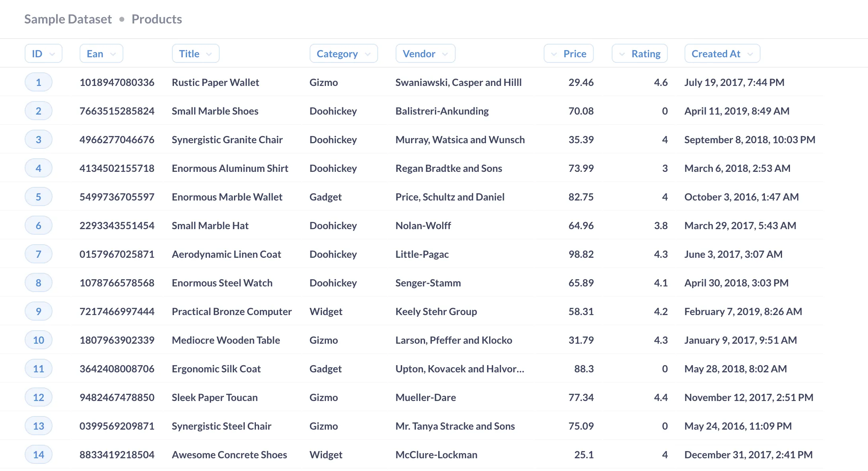Click the date 'July 19, 2017, 7:44 PM'
The width and height of the screenshot is (868, 471).
tap(734, 82)
